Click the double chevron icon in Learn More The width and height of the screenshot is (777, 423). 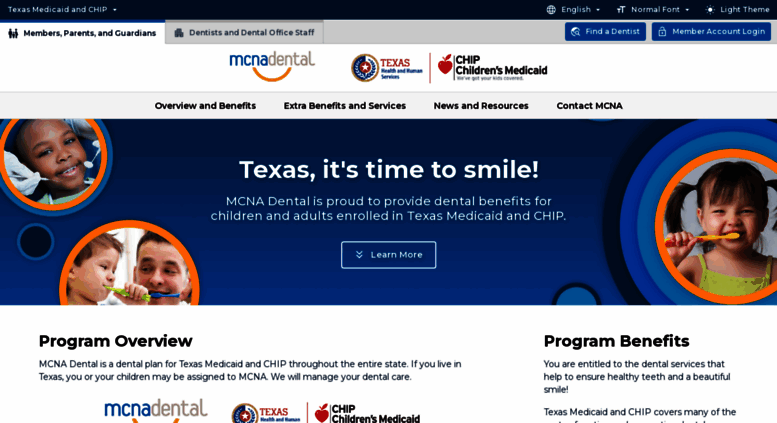tap(359, 255)
